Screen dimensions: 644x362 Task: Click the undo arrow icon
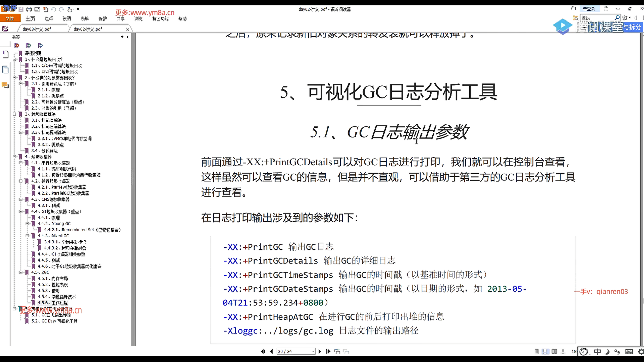53,9
